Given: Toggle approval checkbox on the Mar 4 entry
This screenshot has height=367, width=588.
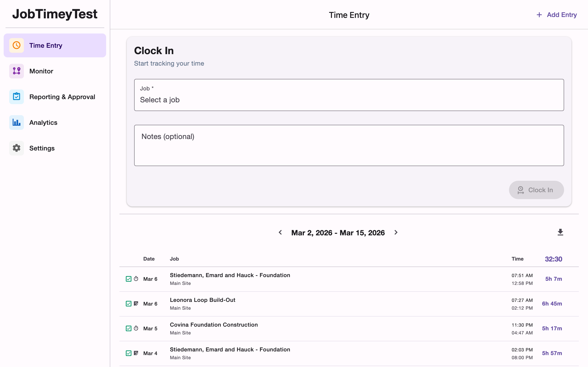Looking at the screenshot, I should (x=129, y=353).
